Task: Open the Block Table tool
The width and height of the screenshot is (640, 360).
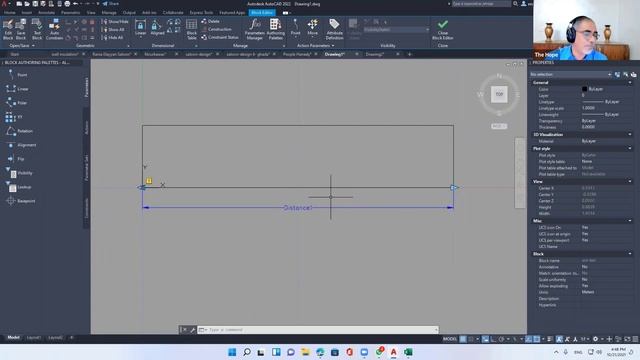Action: 191,29
